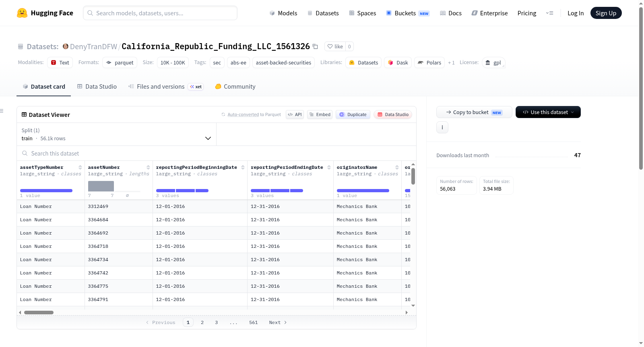This screenshot has width=644, height=347.
Task: Sort the reportingPeriodBeginningDate column
Action: (x=243, y=167)
